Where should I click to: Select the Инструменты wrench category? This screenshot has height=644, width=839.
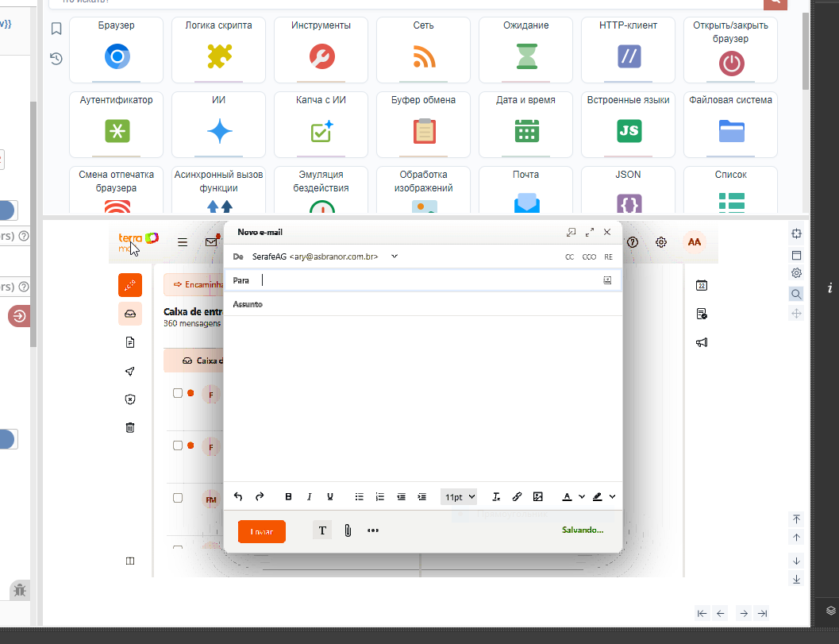tap(321, 50)
